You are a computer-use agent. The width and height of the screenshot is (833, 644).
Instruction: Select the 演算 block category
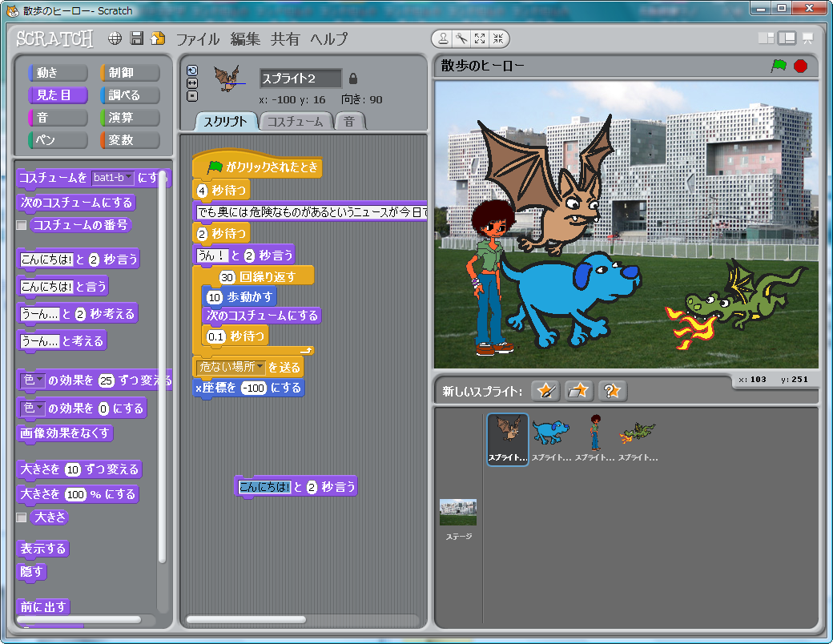tap(130, 118)
